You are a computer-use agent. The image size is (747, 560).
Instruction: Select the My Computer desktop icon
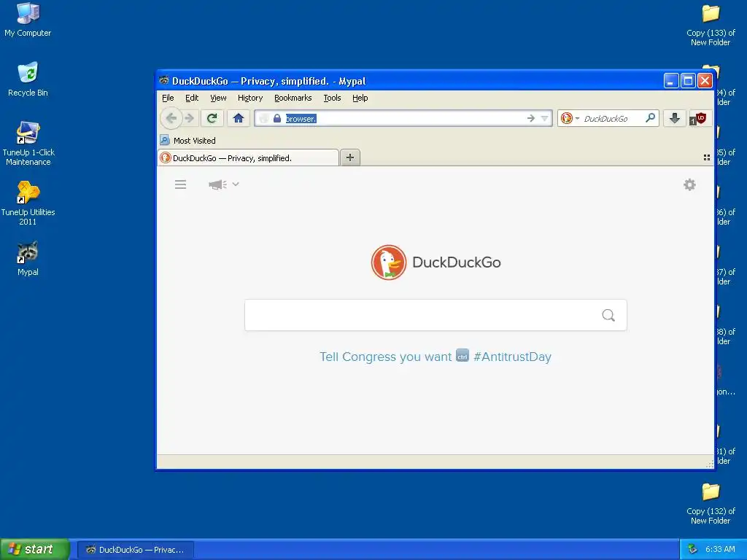click(x=28, y=20)
